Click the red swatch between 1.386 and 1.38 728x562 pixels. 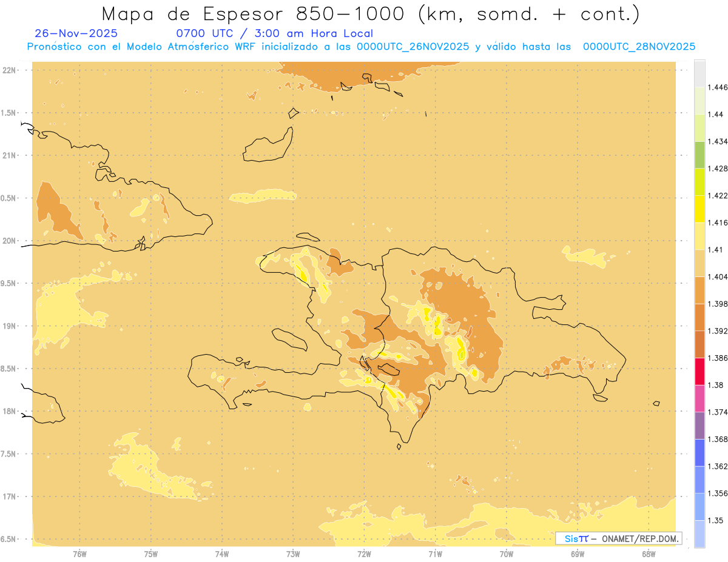click(x=699, y=372)
